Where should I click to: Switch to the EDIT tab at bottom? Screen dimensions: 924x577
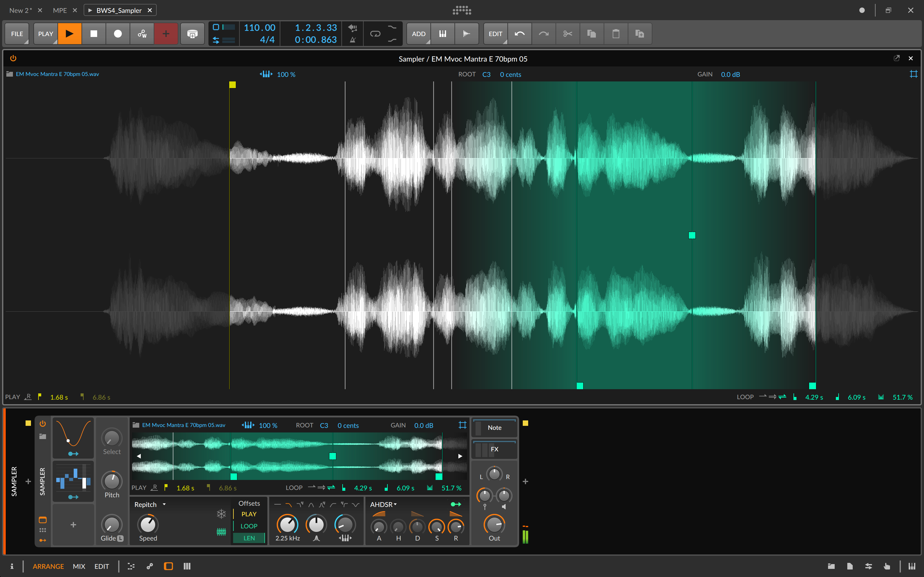point(101,566)
